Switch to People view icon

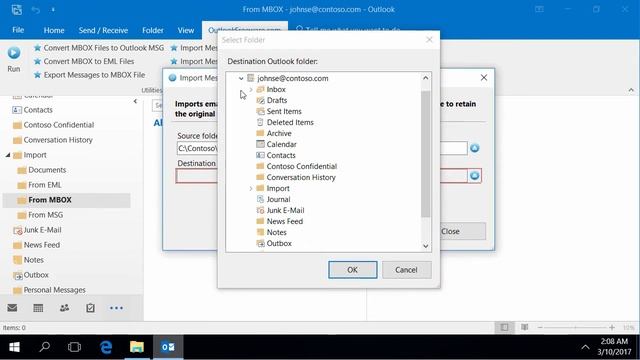[x=64, y=308]
